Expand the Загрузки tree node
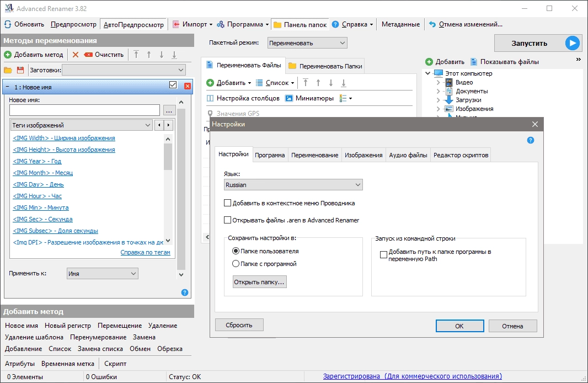The width and height of the screenshot is (588, 383). 438,100
